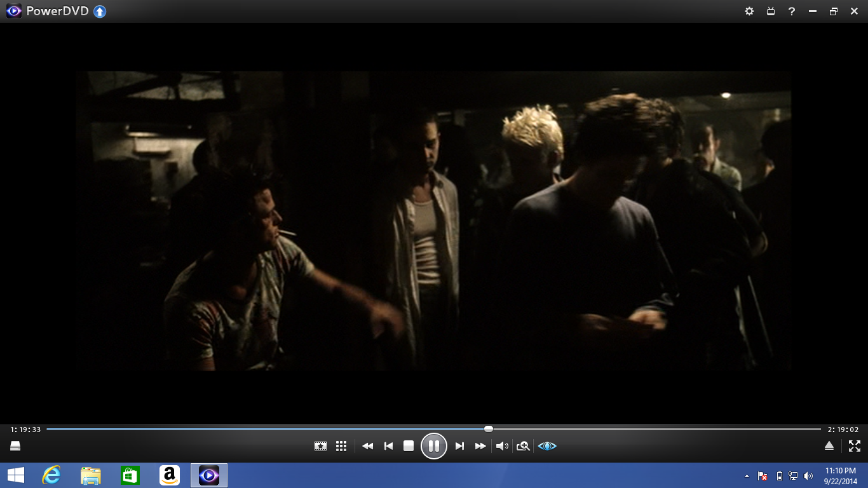Click total duration 2:19:02
The image size is (868, 488).
(x=843, y=430)
